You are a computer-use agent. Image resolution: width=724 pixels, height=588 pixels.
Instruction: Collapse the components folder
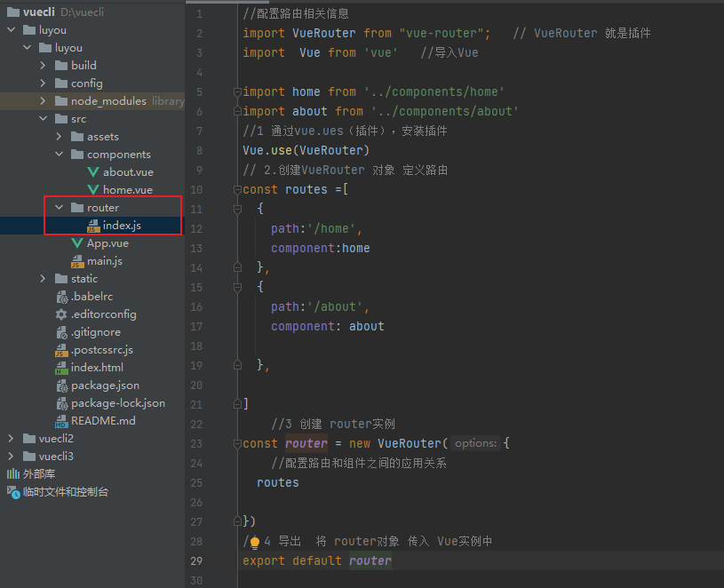coord(60,155)
